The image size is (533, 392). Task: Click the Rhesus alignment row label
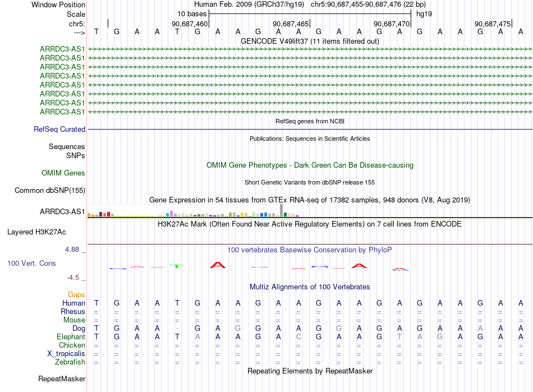pyautogui.click(x=73, y=311)
